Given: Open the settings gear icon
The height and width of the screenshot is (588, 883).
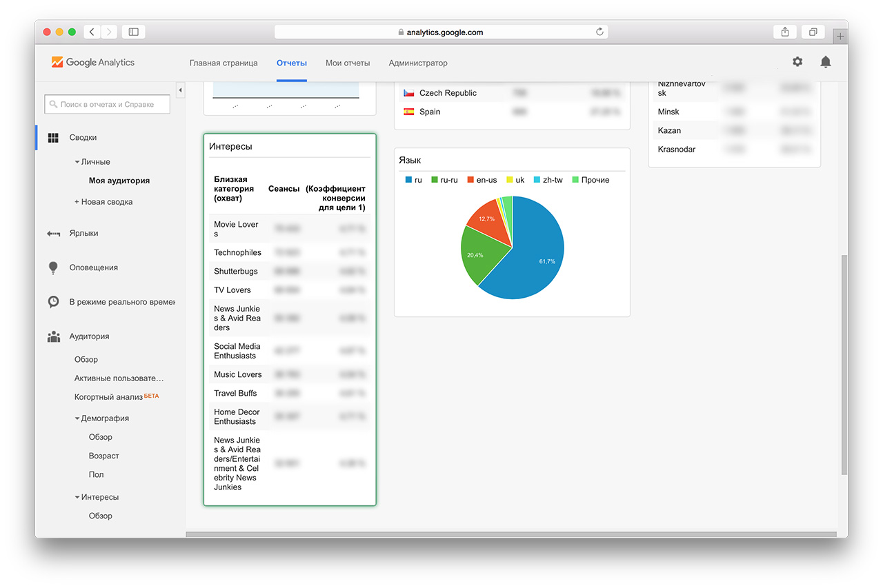Looking at the screenshot, I should [x=797, y=62].
